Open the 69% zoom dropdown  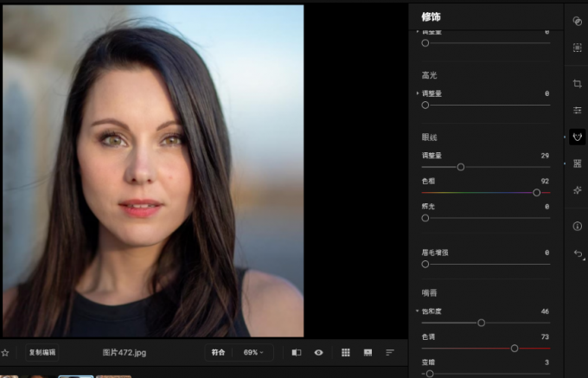click(x=252, y=353)
